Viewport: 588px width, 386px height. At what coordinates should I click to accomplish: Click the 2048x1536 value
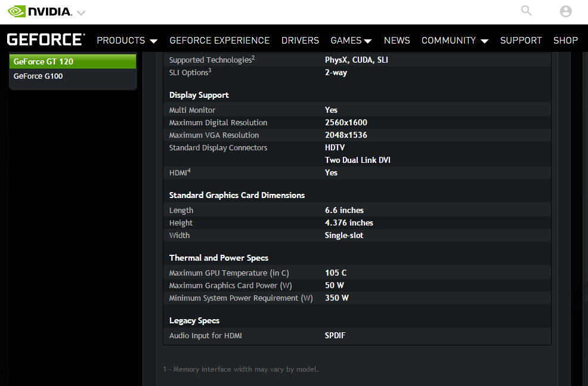point(346,135)
